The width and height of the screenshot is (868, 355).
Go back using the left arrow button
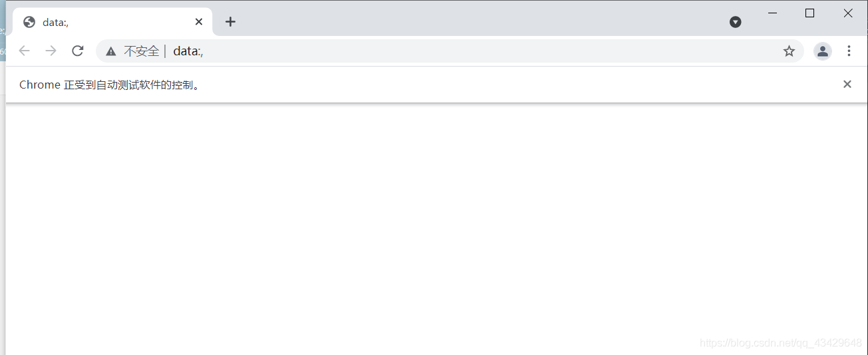click(25, 51)
